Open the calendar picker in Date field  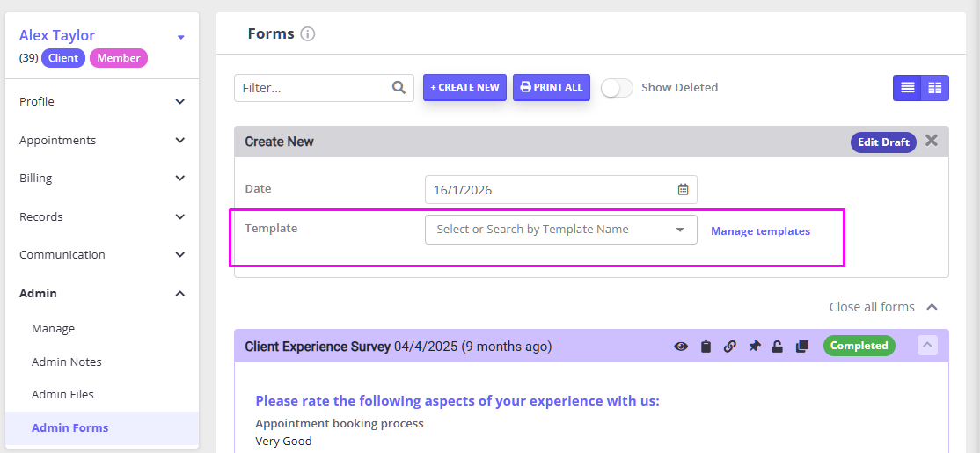click(683, 189)
